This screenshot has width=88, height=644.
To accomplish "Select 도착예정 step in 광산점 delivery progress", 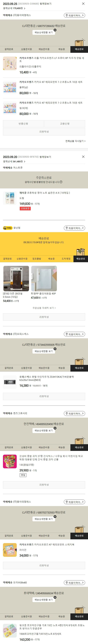I will 66,259.
